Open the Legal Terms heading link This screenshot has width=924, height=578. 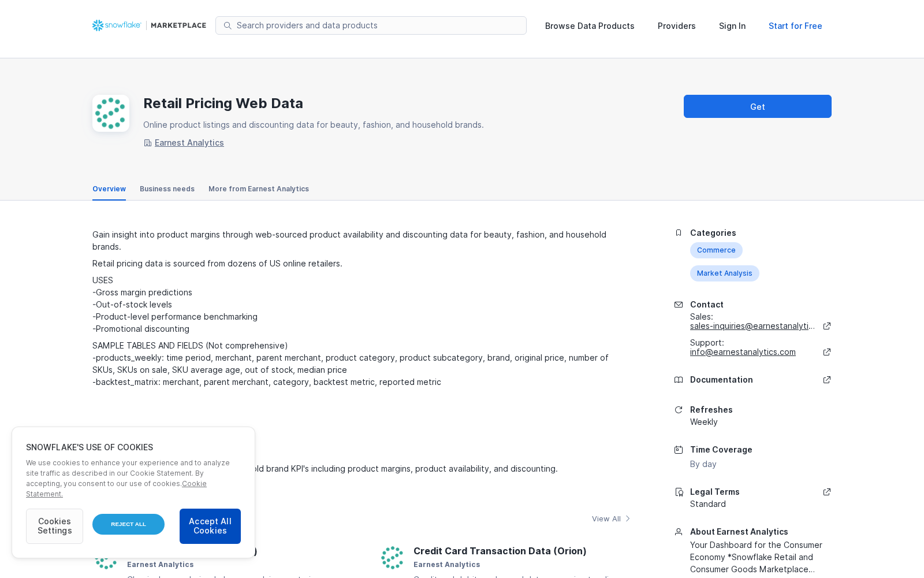(x=715, y=492)
